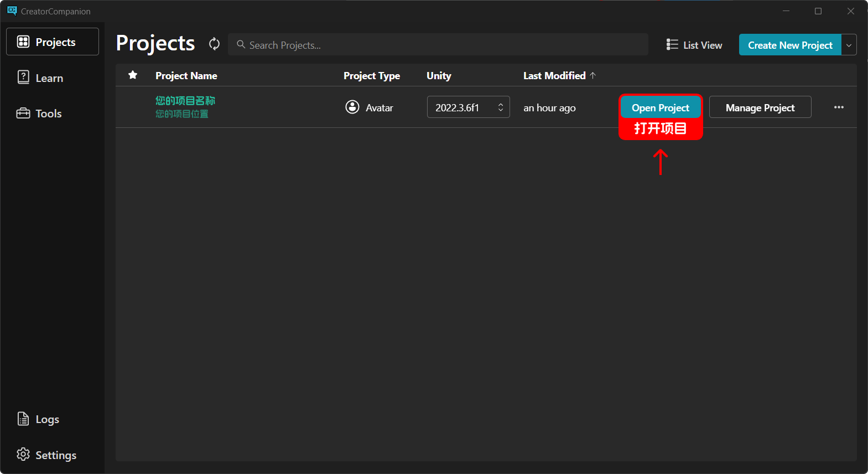This screenshot has width=868, height=474.
Task: Click the Last Modified sort arrow
Action: (593, 75)
